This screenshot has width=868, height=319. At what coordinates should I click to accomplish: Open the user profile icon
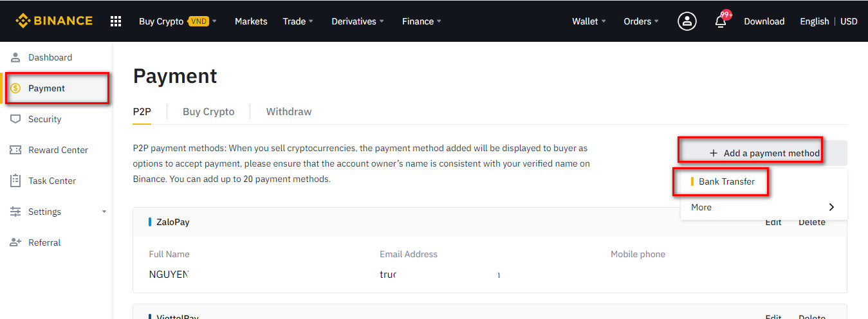click(x=687, y=21)
